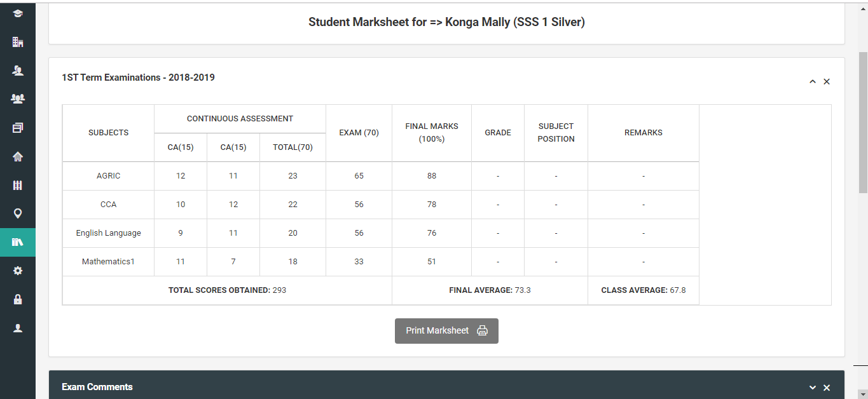Viewport: 868px width, 399px height.
Task: Close the Exam Comments panel
Action: [827, 388]
